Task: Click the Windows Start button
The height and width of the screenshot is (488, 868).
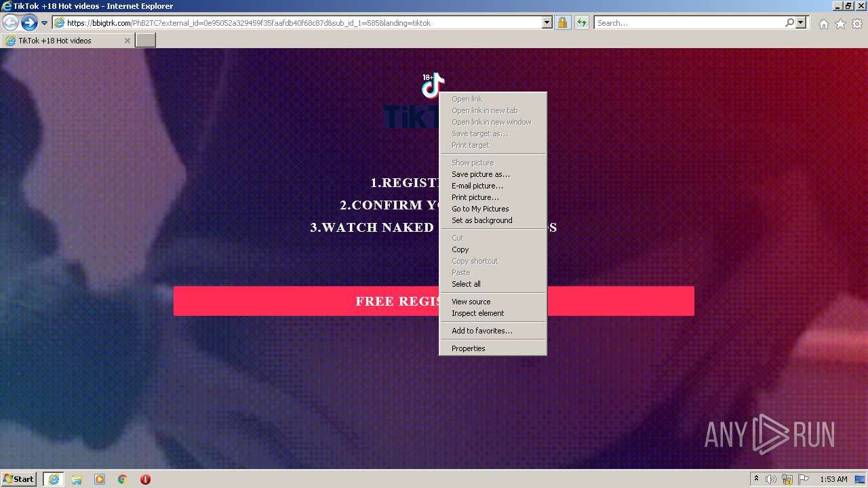Action: 19,479
